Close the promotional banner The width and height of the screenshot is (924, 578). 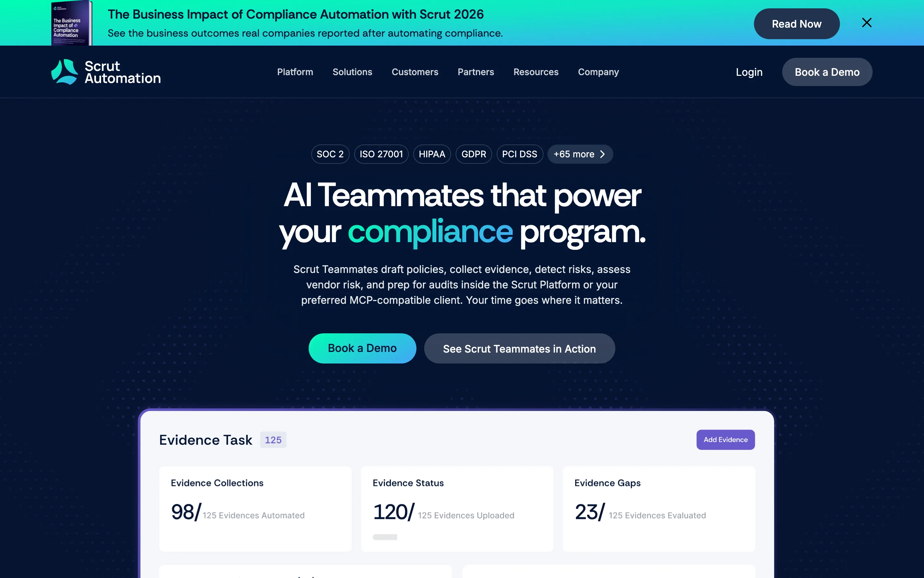point(867,22)
